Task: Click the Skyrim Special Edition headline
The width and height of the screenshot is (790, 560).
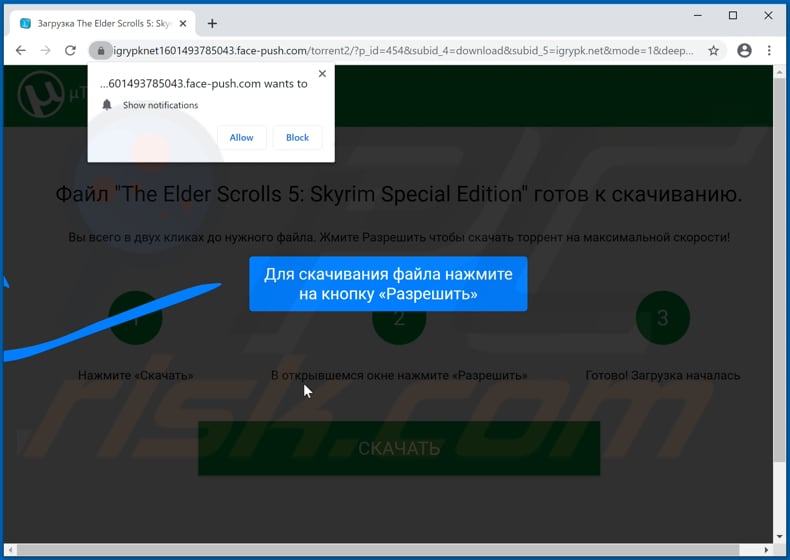Action: [399, 194]
